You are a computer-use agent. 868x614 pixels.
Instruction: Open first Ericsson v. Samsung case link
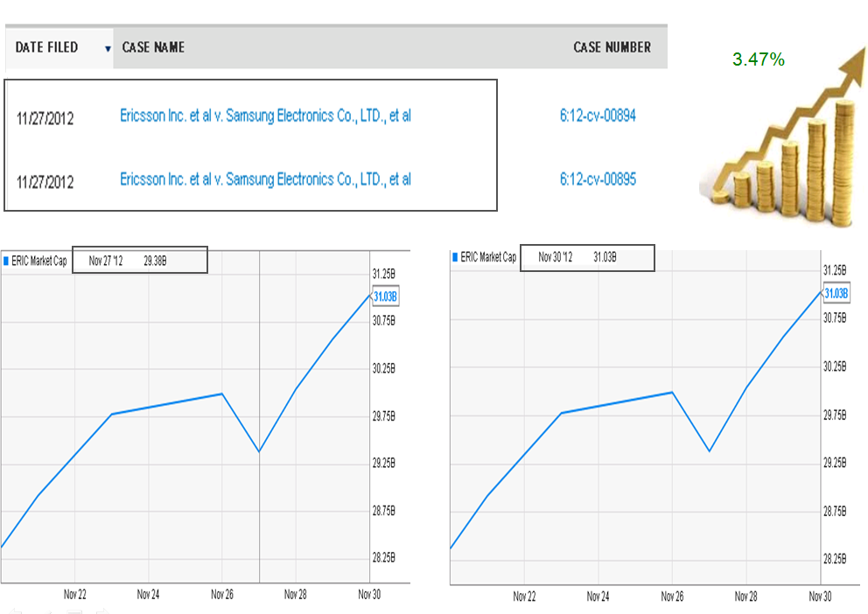pos(265,115)
